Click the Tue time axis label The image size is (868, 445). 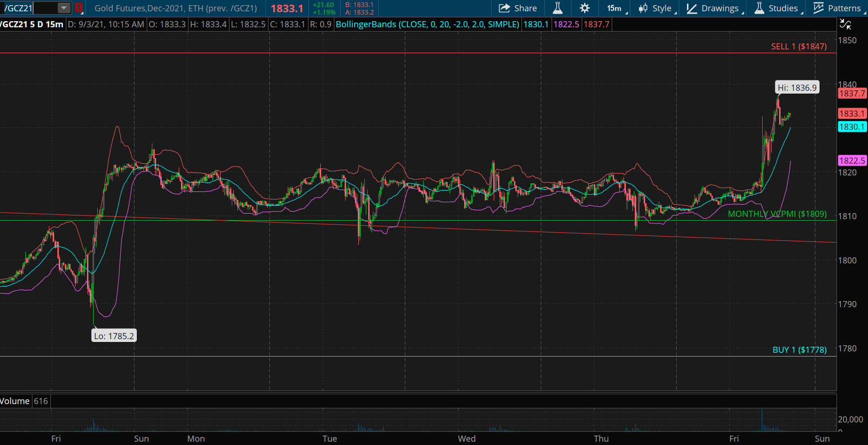(x=330, y=438)
